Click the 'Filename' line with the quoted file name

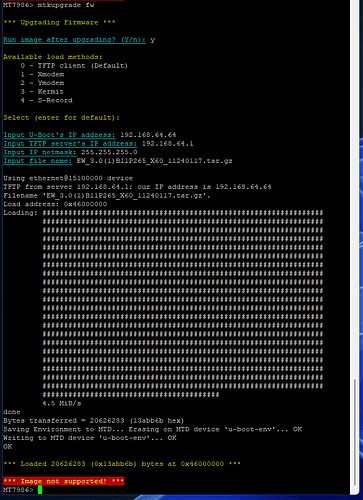[107, 195]
